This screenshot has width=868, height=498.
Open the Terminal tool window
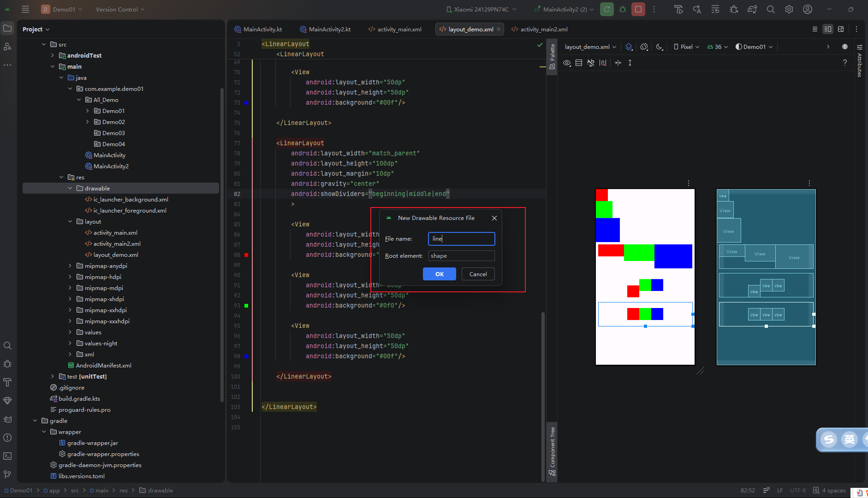tap(7, 456)
